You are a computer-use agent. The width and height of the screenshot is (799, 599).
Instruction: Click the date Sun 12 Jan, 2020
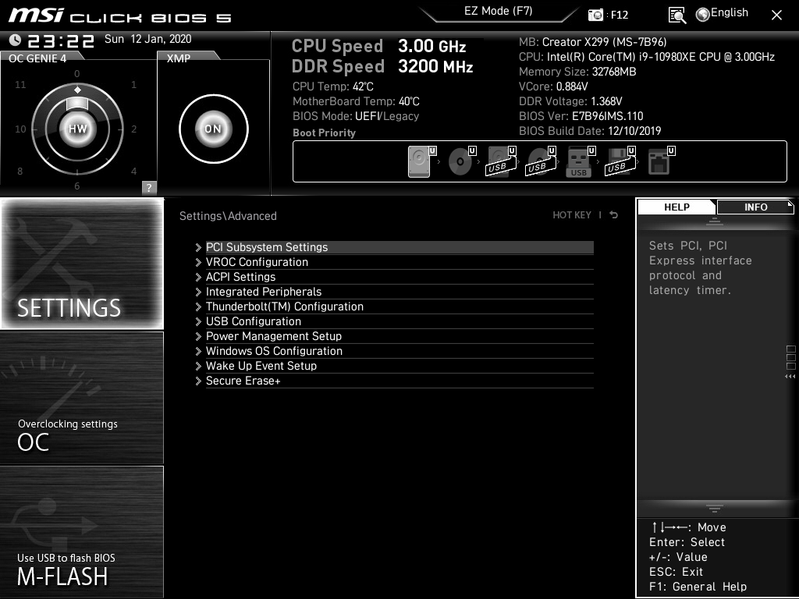coord(148,39)
